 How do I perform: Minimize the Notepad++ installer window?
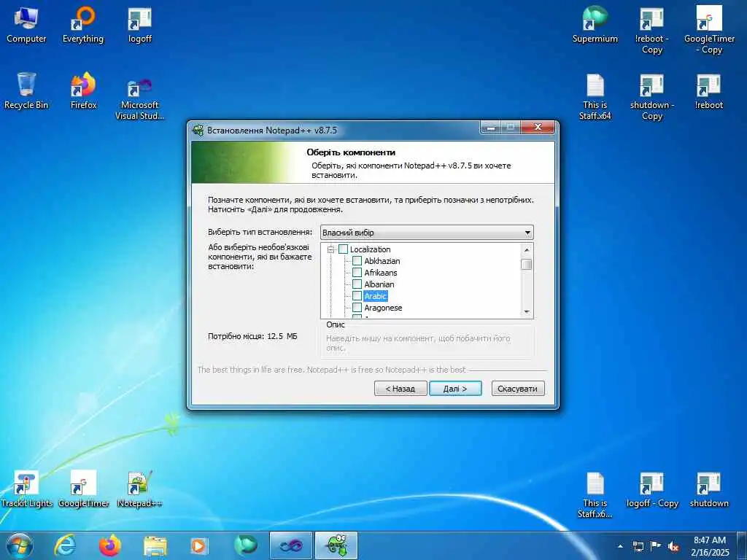pyautogui.click(x=491, y=127)
